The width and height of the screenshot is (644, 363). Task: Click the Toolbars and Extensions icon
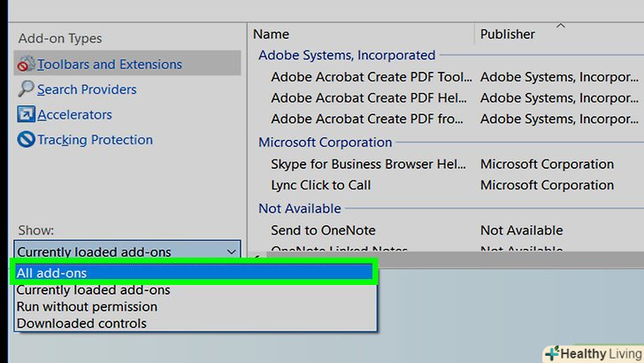point(25,64)
